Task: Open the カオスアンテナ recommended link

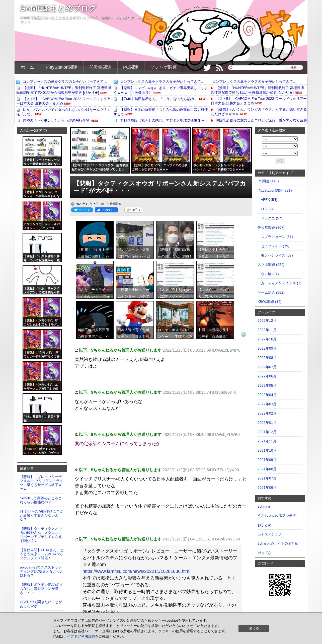Action: point(270,534)
